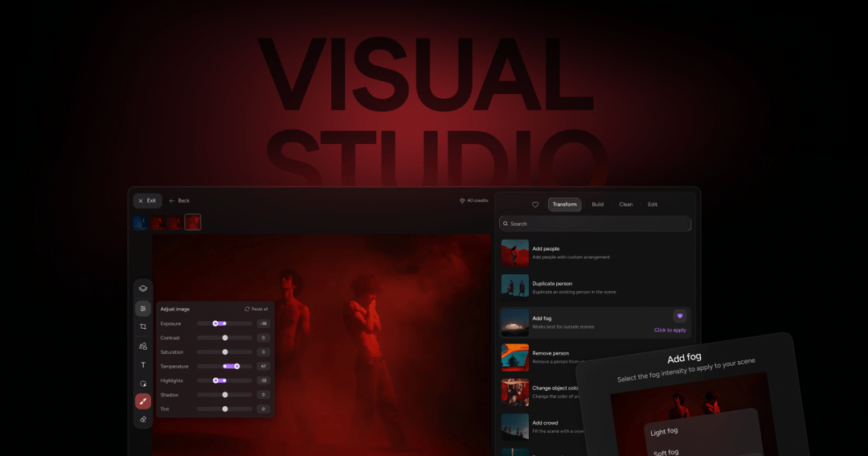Click the Temperature slider handle
868x456 pixels.
coord(237,366)
